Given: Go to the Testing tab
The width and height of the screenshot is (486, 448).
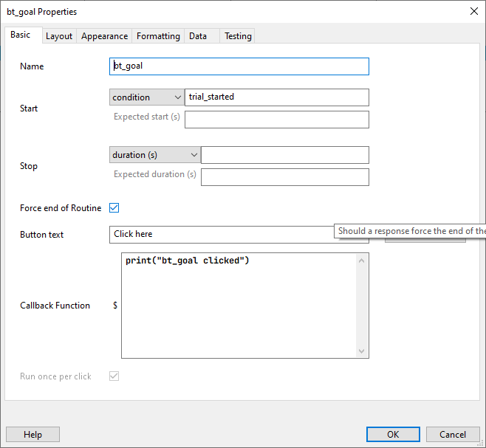Looking at the screenshot, I should pyautogui.click(x=238, y=36).
